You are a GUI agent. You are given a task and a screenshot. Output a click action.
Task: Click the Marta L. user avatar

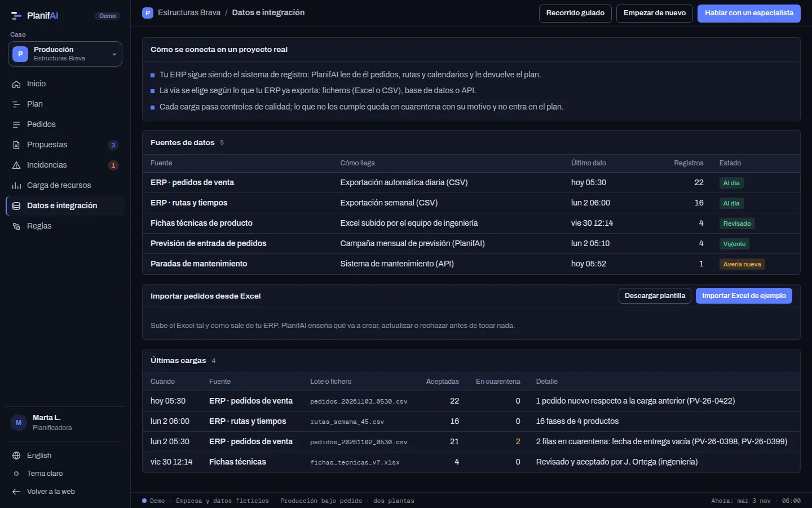pyautogui.click(x=19, y=422)
